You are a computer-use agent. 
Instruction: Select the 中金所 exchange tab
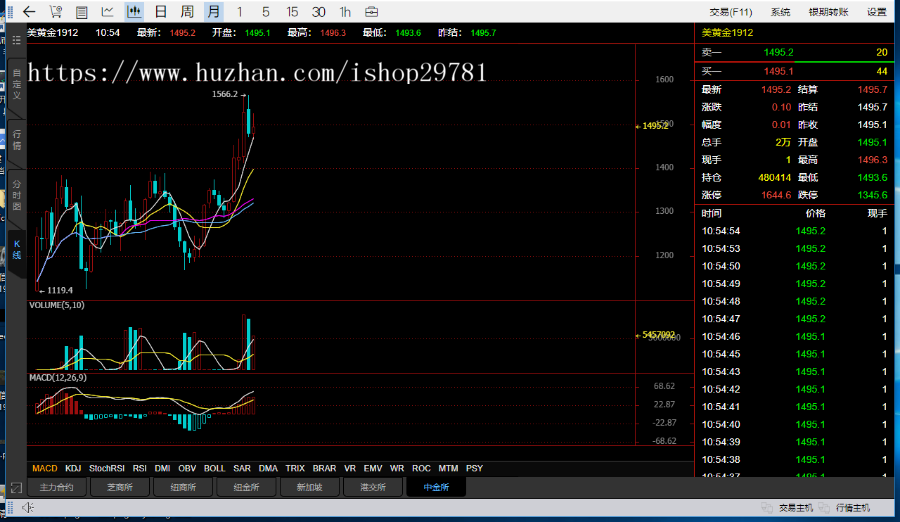436,487
